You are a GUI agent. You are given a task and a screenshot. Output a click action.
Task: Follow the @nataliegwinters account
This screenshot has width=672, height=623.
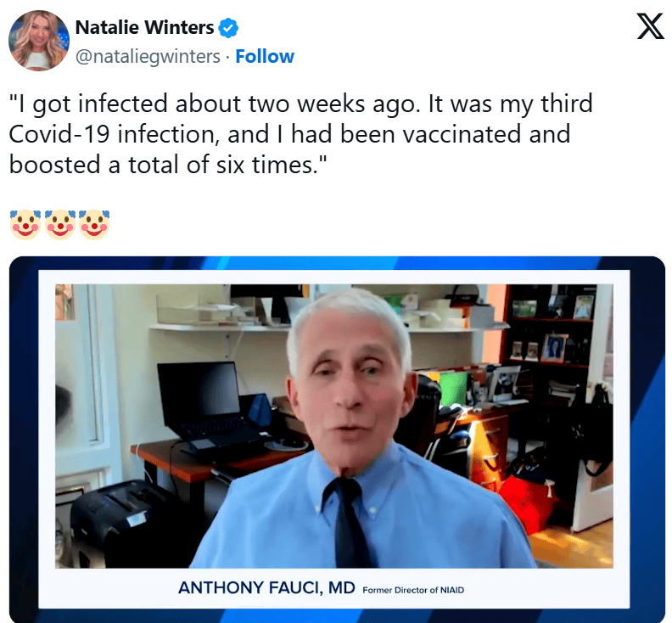(x=265, y=56)
